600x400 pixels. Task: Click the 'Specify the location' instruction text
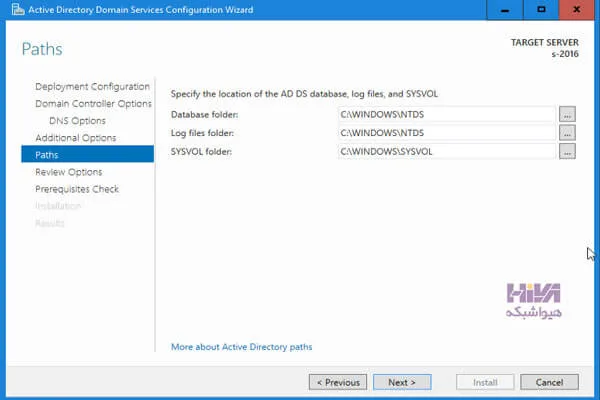[x=304, y=94]
